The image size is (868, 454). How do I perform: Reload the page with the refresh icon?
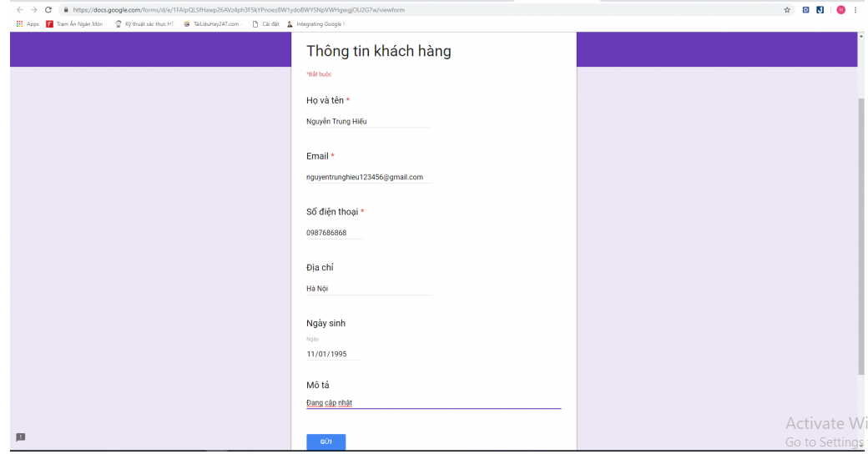click(x=48, y=10)
